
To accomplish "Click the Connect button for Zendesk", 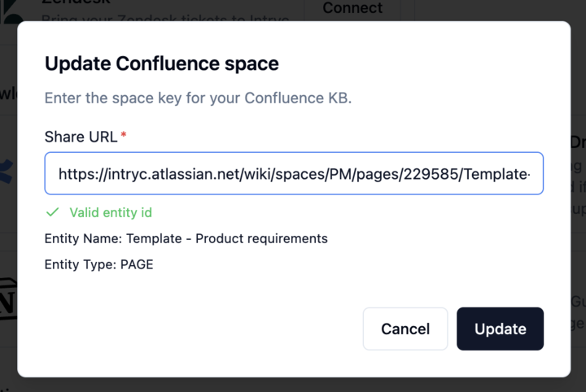I will coord(352,8).
